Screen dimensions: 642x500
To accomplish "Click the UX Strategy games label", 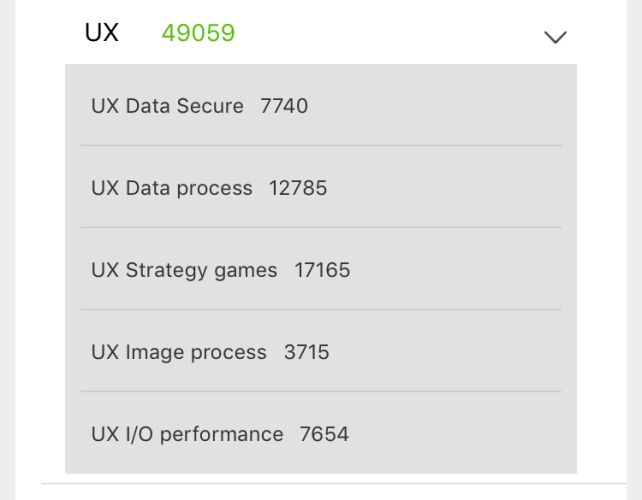I will click(x=184, y=270).
